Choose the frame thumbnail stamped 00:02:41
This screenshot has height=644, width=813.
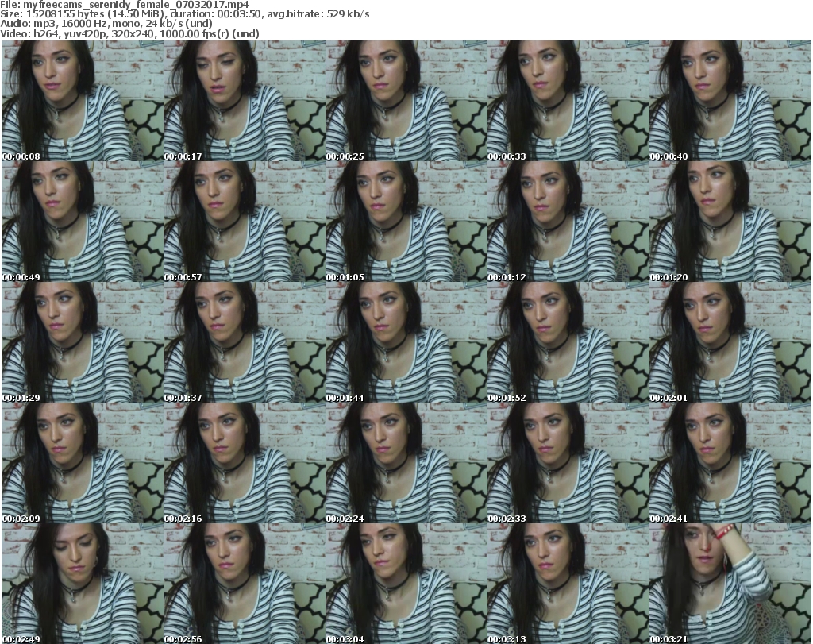pos(730,463)
